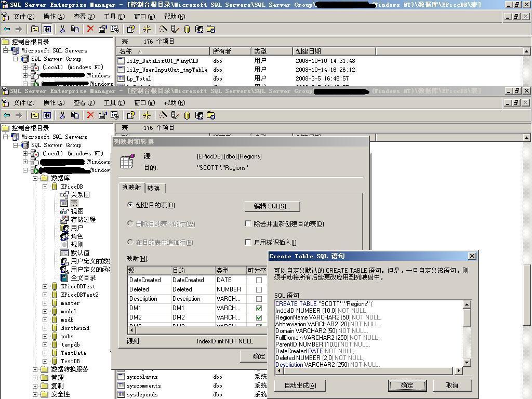Switch to the 列映射 tab
Viewport: 532px width, 399px height.
(131, 187)
